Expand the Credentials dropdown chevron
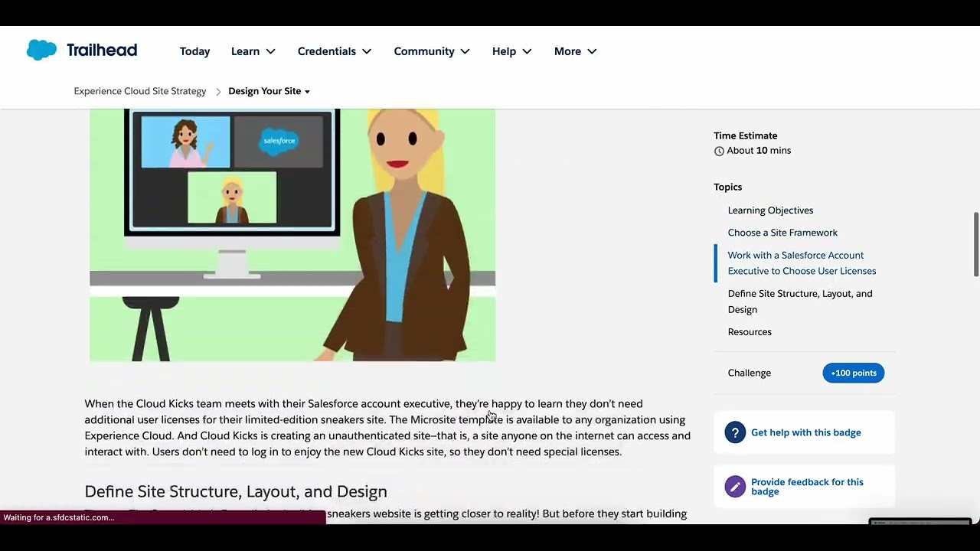 pyautogui.click(x=367, y=51)
